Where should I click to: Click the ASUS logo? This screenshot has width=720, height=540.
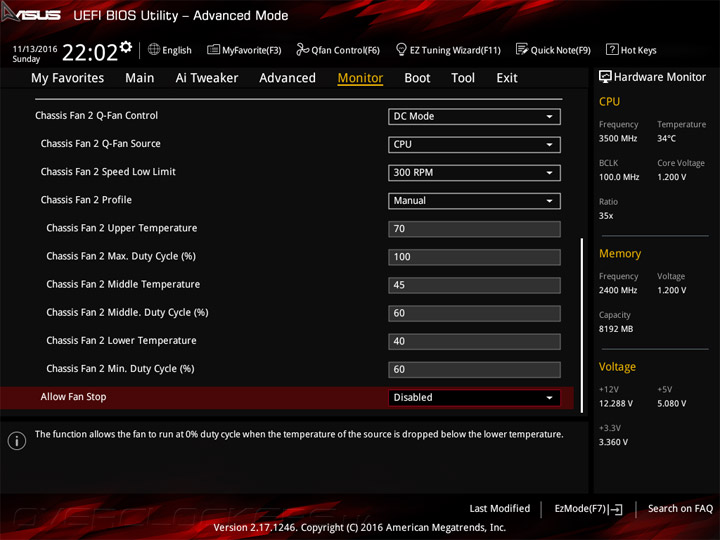31,14
